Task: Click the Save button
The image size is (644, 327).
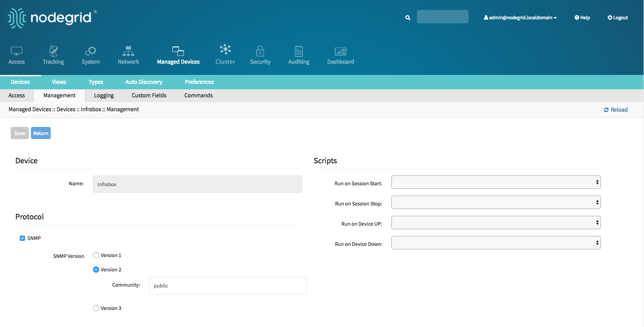Action: (x=20, y=133)
